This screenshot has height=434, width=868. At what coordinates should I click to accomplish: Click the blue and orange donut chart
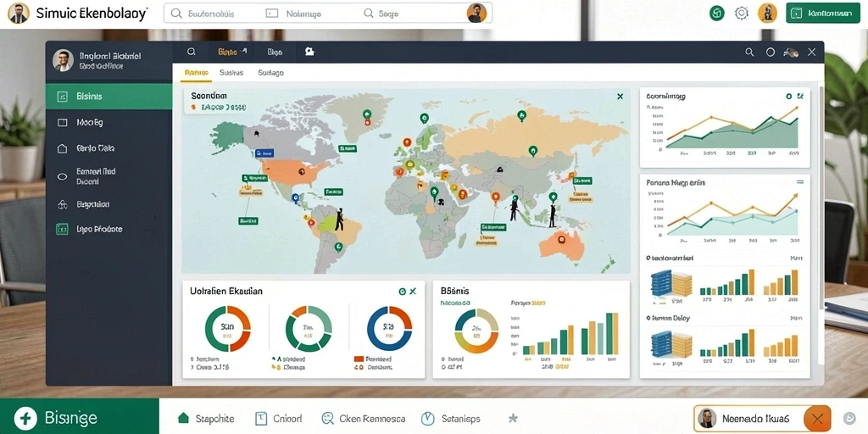pyautogui.click(x=390, y=328)
